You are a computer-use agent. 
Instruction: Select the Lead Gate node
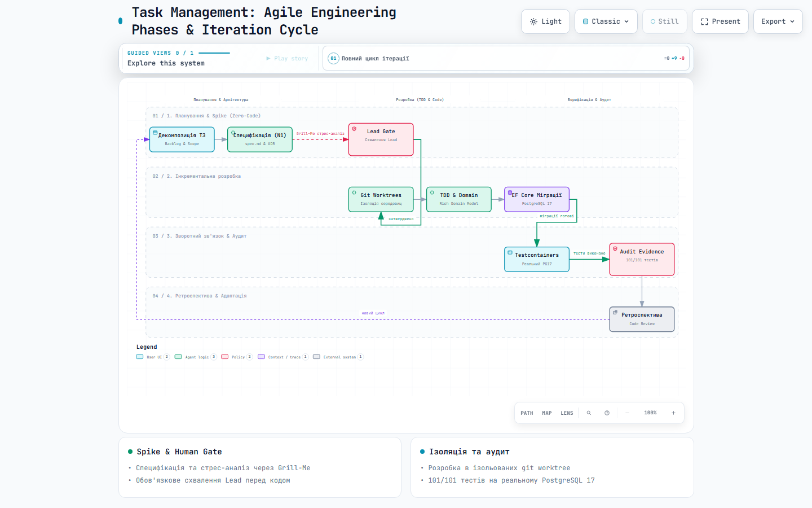[x=381, y=139]
